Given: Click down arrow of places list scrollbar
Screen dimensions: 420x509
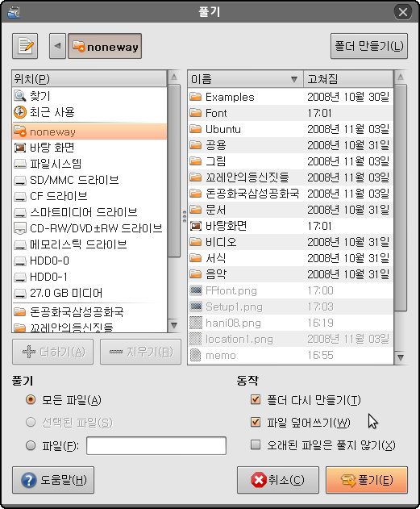Looking at the screenshot, I should click(x=174, y=325).
